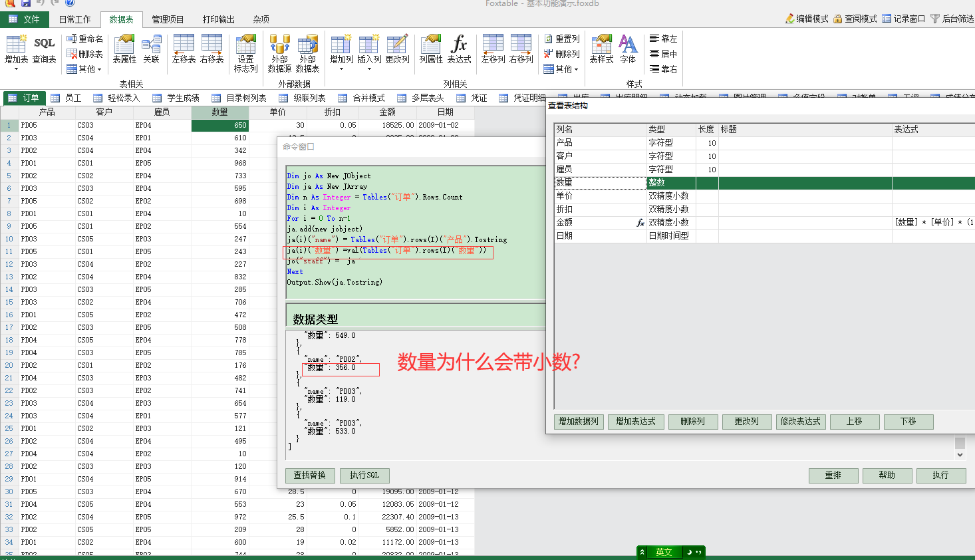Click the 英文 input method indicator
The height and width of the screenshot is (560, 975).
(x=664, y=552)
